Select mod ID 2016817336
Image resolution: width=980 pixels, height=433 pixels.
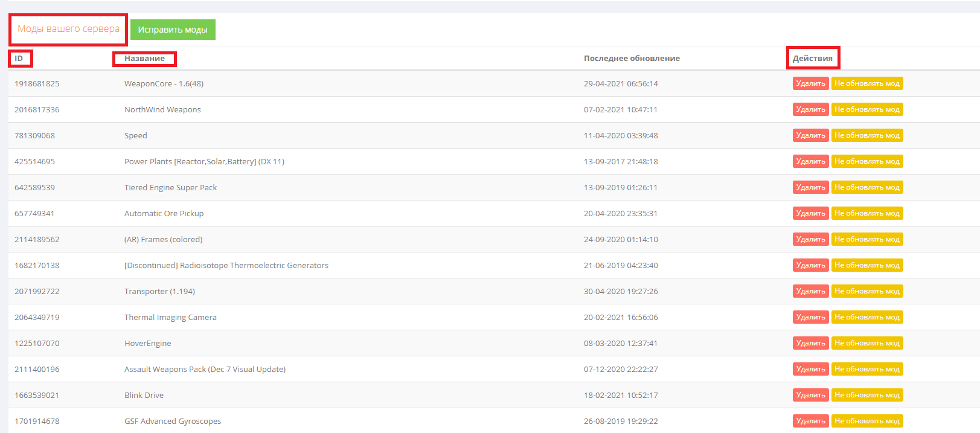click(37, 110)
